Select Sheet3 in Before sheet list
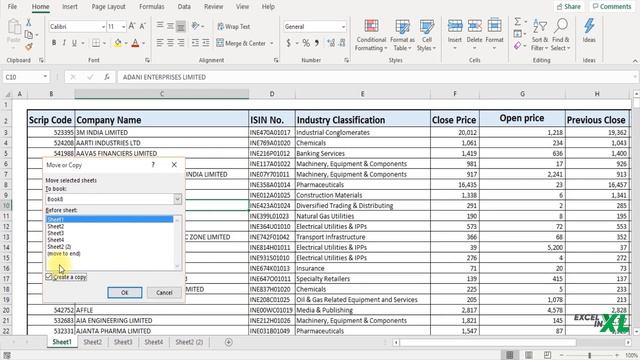Image resolution: width=640 pixels, height=360 pixels. click(x=56, y=233)
